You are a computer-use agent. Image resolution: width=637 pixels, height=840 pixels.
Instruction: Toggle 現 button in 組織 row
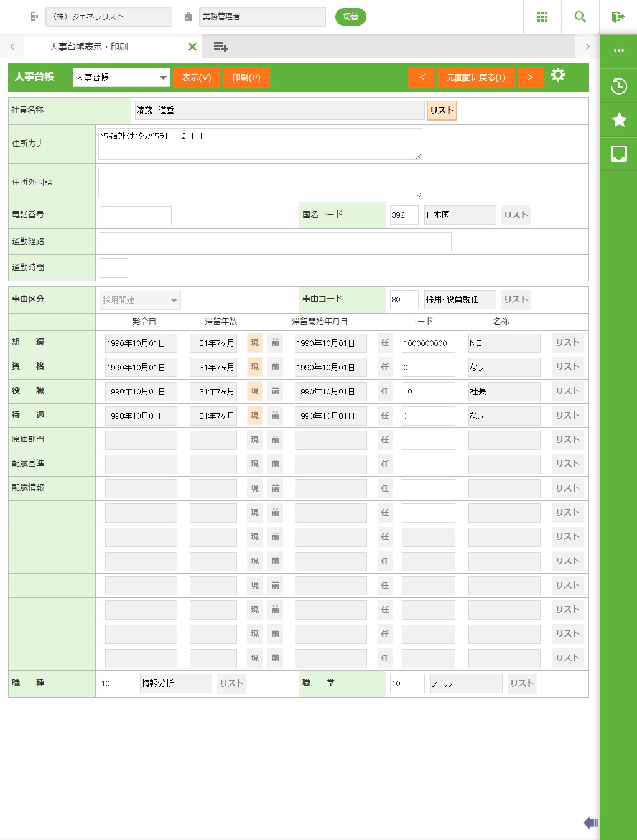click(x=254, y=343)
